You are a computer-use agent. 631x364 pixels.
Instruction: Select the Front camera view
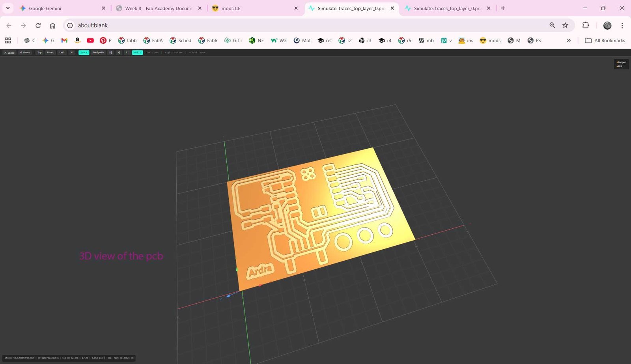click(50, 52)
